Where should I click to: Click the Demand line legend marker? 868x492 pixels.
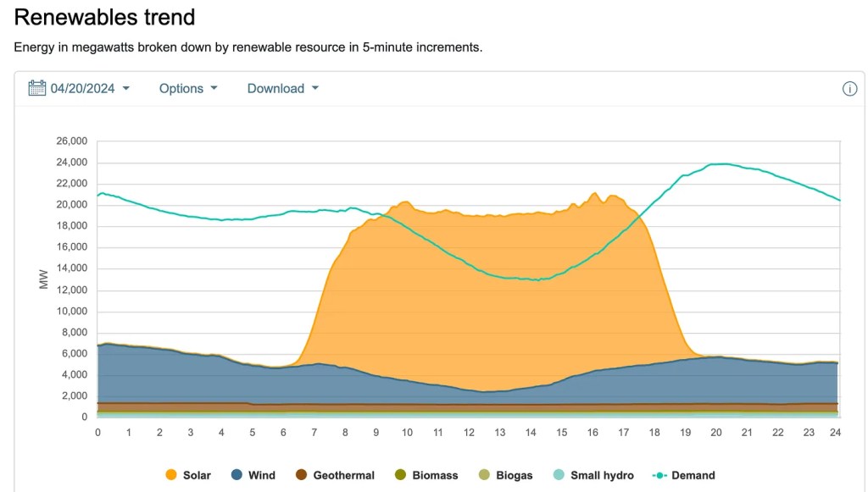tap(659, 475)
